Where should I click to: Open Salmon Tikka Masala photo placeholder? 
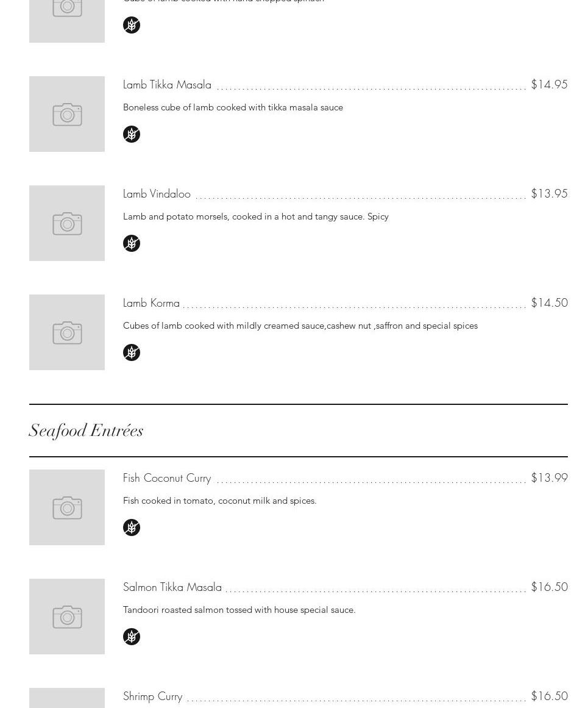pyautogui.click(x=67, y=617)
